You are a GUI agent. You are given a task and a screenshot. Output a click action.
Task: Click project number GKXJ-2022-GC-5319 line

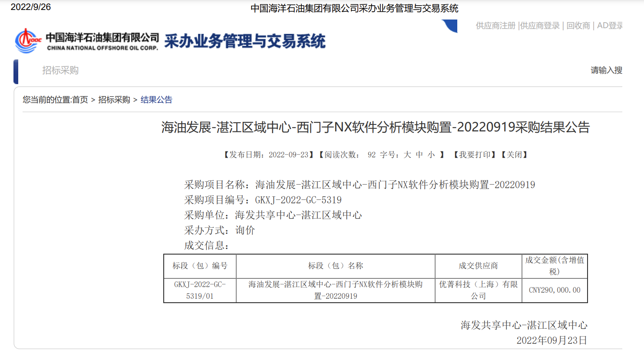click(x=263, y=200)
